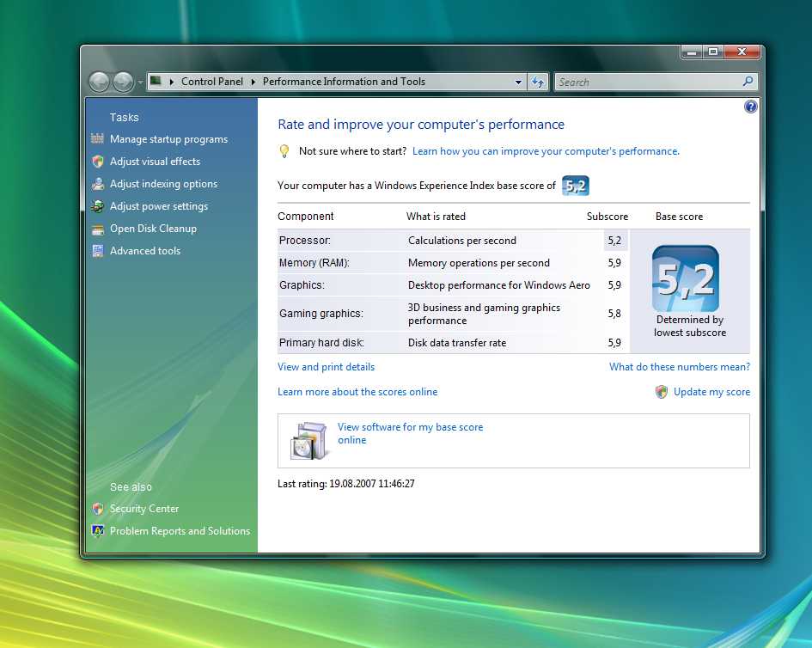Expand breadcrumb arrow before Control Panel
The width and height of the screenshot is (812, 648).
coord(171,82)
